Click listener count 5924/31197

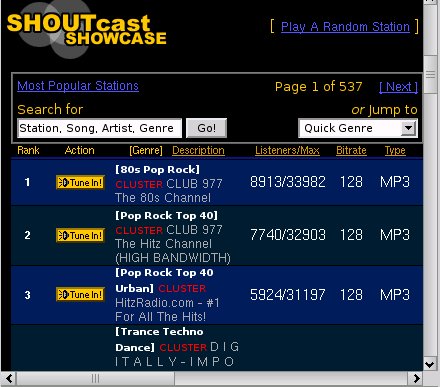[x=288, y=295]
